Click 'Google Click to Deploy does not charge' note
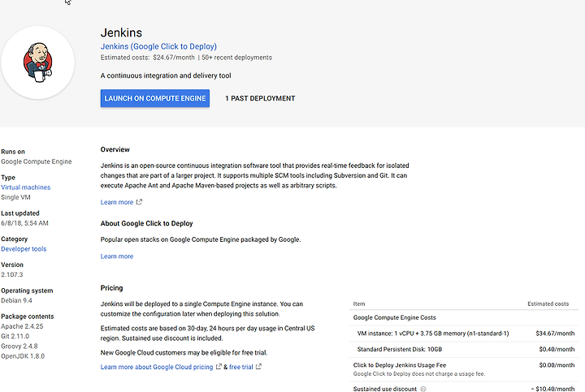The height and width of the screenshot is (392, 585). 419,374
